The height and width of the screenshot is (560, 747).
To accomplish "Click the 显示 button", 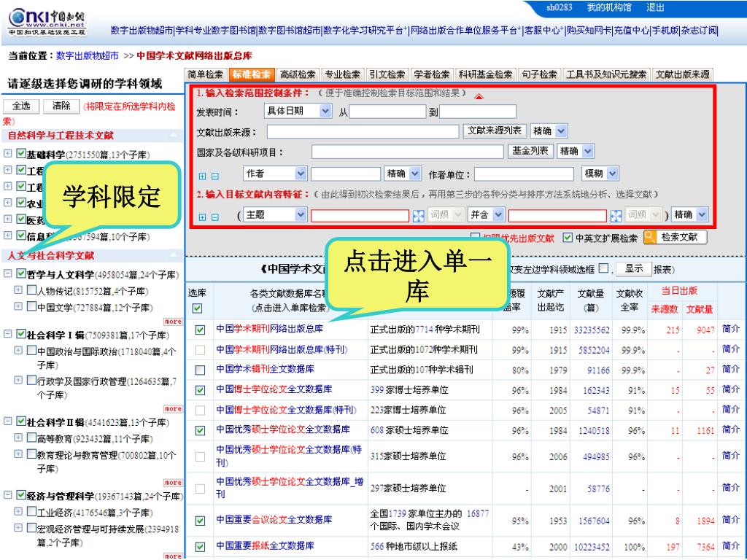I will coord(634,269).
